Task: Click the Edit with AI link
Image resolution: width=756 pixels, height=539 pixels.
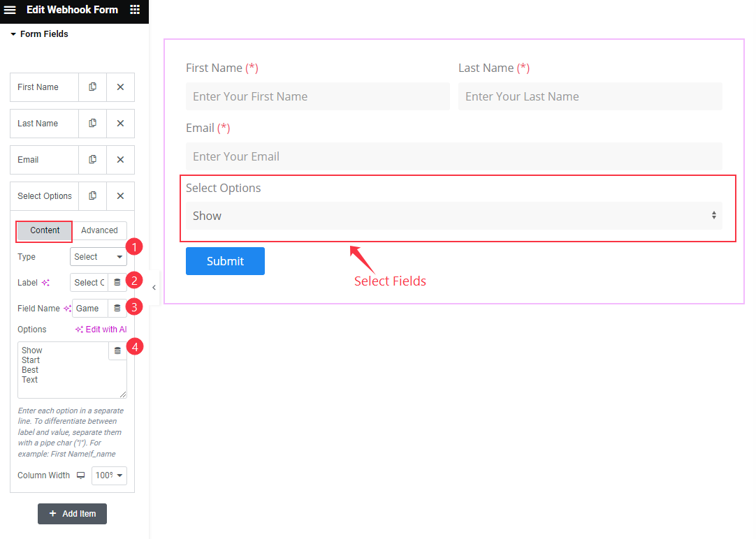Action: (x=101, y=328)
